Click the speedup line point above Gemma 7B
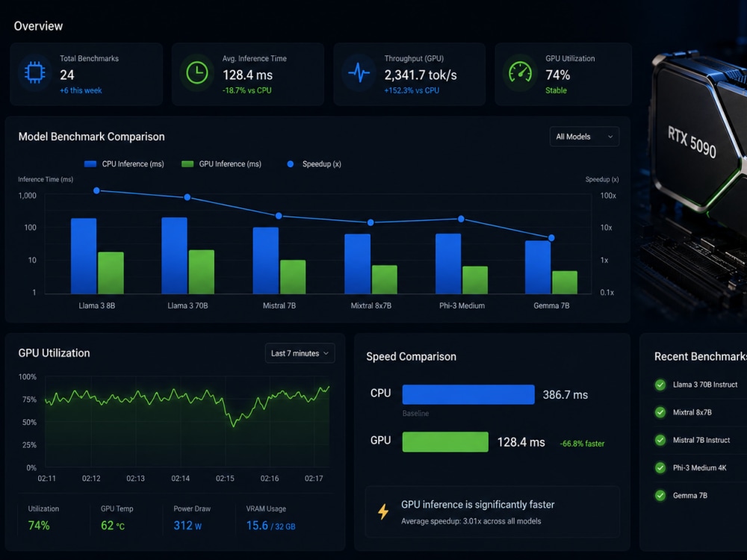747x560 pixels. [551, 237]
